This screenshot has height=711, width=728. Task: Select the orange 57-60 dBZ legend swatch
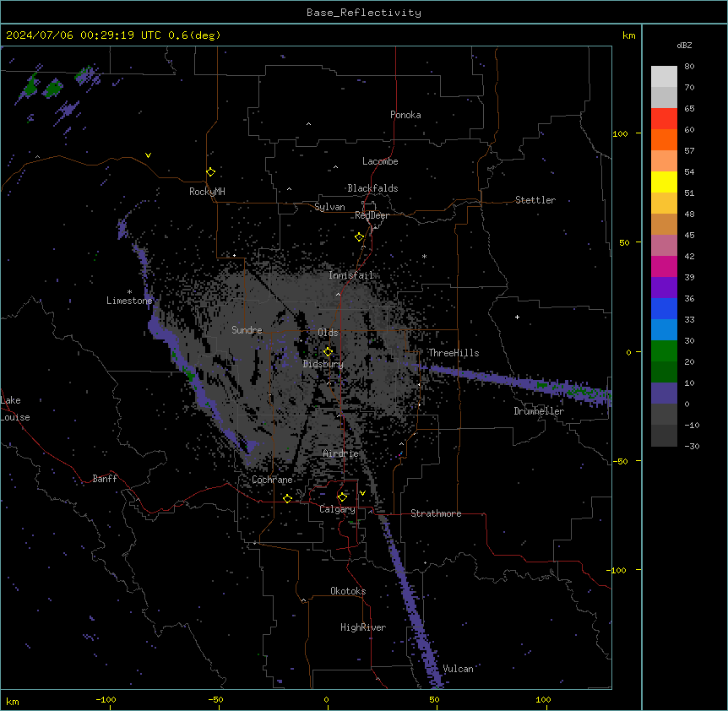(x=664, y=140)
